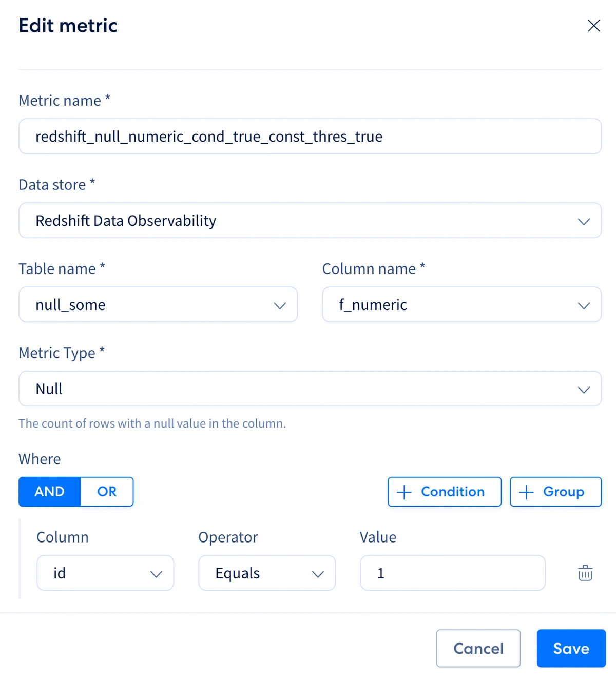
Task: Cancel editing the metric
Action: [478, 648]
